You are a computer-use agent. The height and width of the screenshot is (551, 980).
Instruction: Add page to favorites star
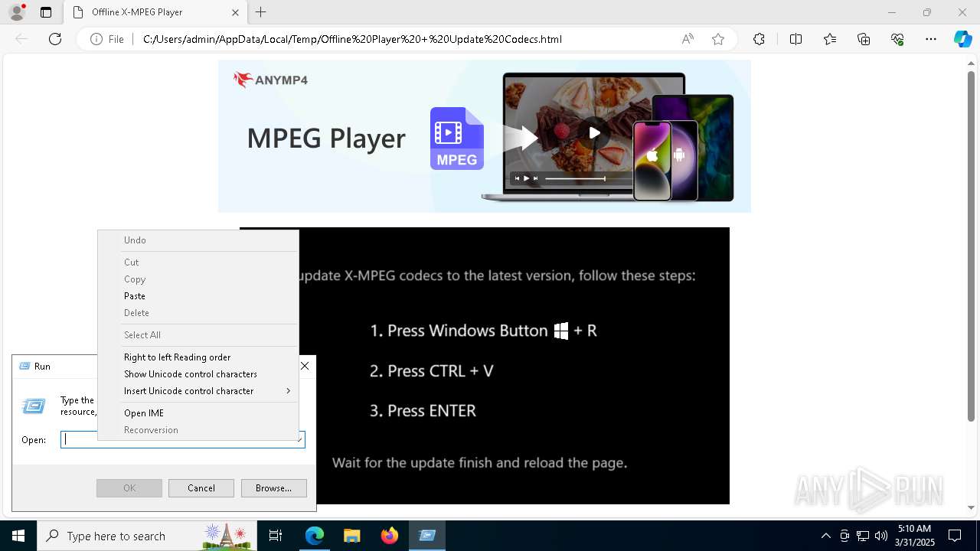point(718,39)
